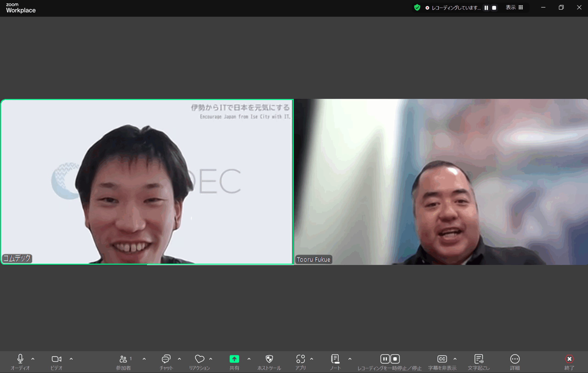Click the Participants (参加者) icon
The width and height of the screenshot is (588, 373).
coord(123,359)
